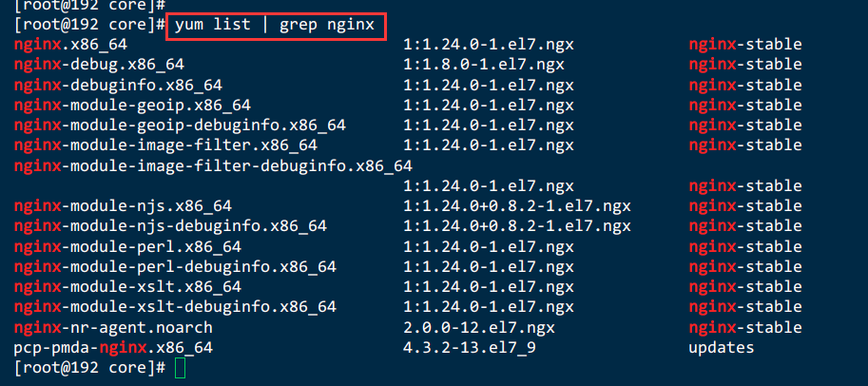Click the pcp-pmda-nginx.x86_64 package

point(113,348)
